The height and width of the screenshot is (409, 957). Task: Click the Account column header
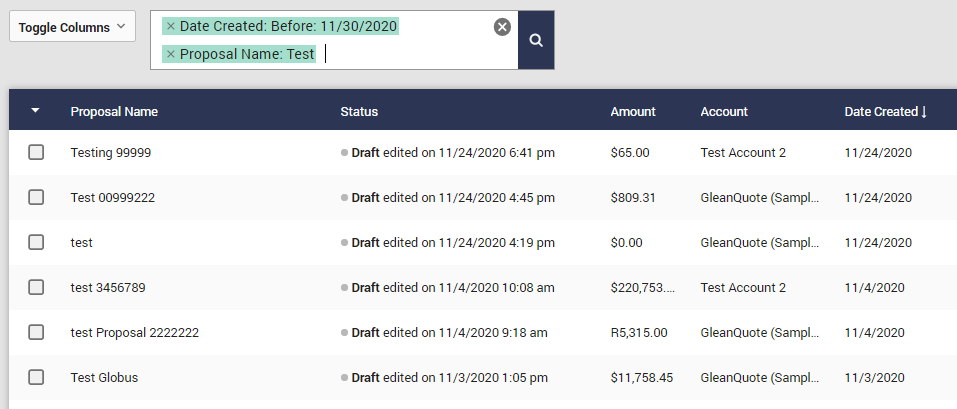(x=724, y=112)
